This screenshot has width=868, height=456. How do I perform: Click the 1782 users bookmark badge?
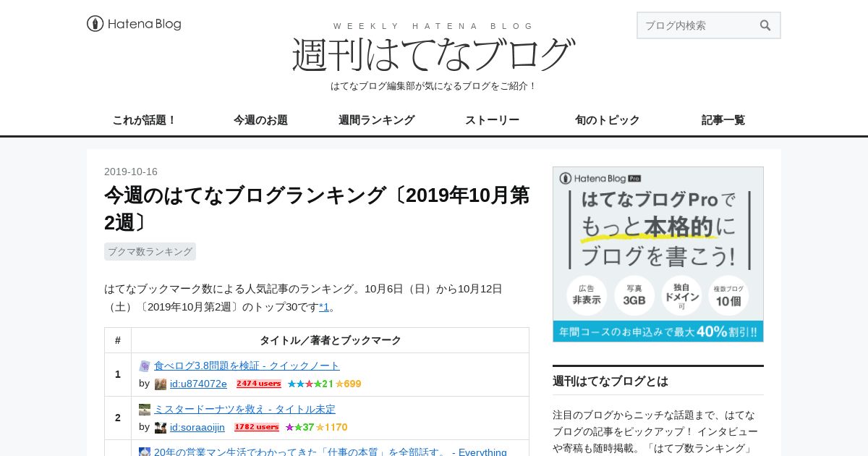tap(257, 427)
